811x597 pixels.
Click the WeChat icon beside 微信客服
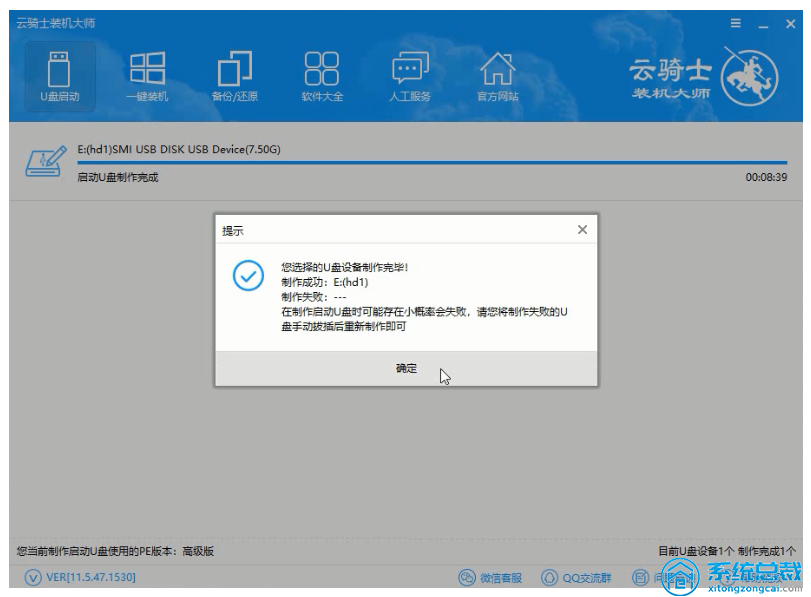[467, 577]
